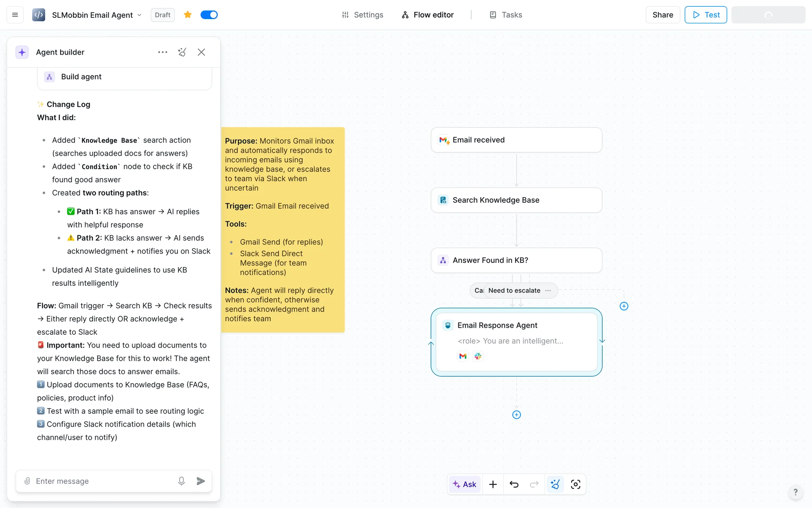This screenshot has width=812, height=508.
Task: Send message with the arrow icon
Action: coord(201,481)
